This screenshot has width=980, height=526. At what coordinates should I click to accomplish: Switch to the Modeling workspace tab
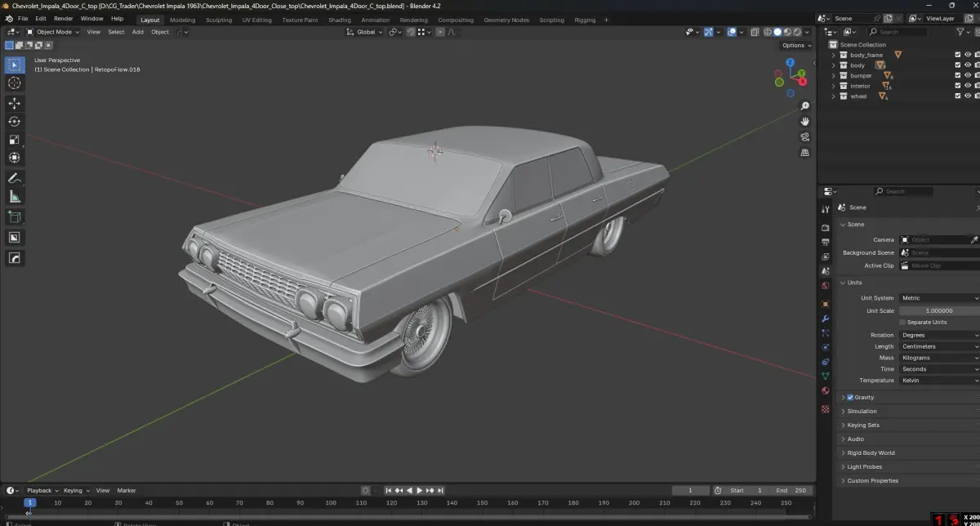(x=182, y=20)
